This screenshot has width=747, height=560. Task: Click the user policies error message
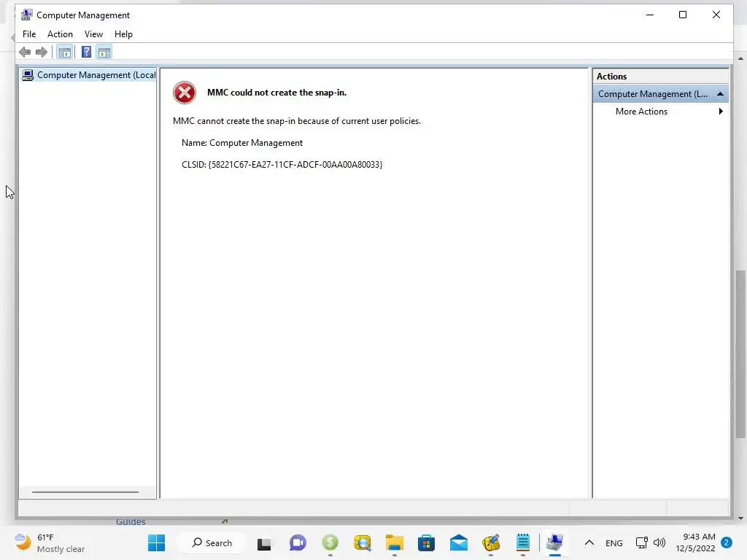click(297, 121)
